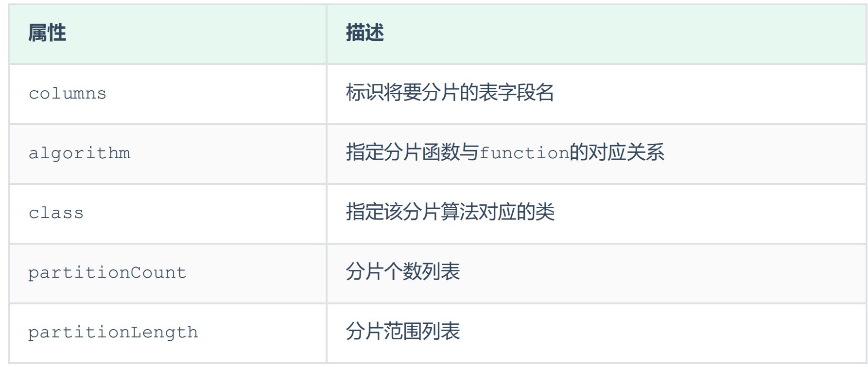The height and width of the screenshot is (367, 868).
Task: Click the 属性 column header
Action: (x=47, y=33)
